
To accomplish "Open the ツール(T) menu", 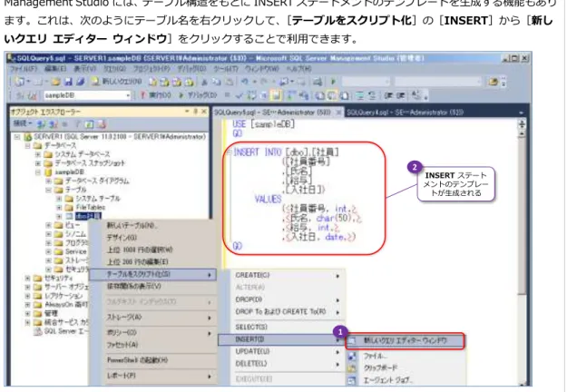I will pyautogui.click(x=226, y=69).
